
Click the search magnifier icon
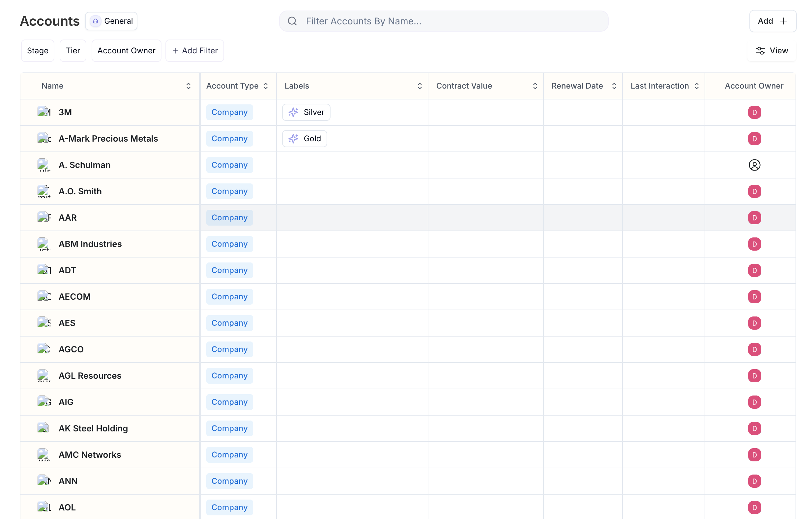point(292,21)
